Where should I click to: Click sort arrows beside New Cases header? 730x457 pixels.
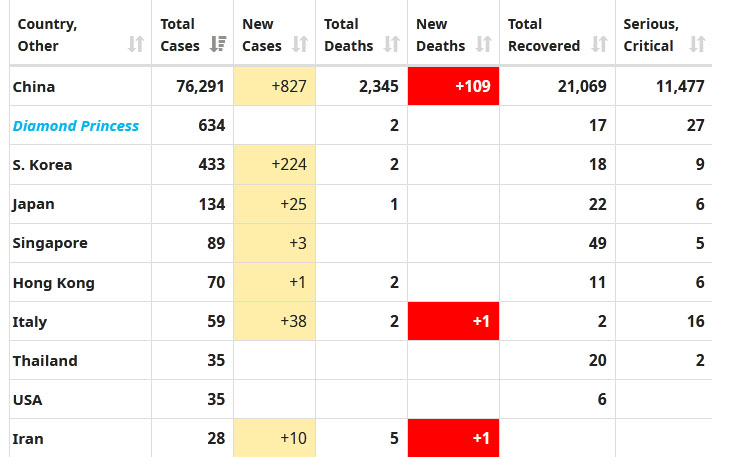[299, 45]
